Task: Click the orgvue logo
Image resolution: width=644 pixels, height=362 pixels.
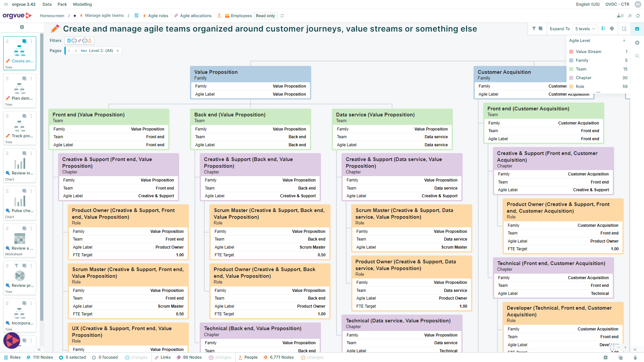Action: click(x=17, y=15)
